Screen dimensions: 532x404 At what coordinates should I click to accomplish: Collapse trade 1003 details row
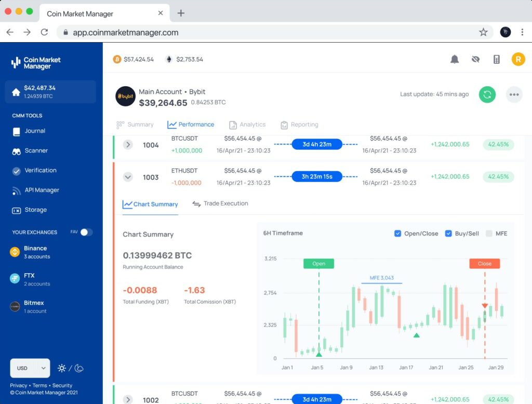click(128, 177)
